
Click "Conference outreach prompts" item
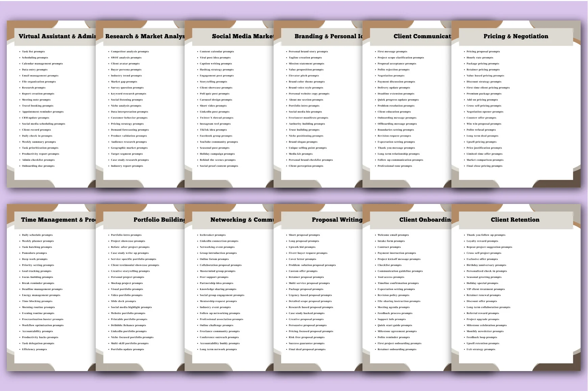click(219, 337)
